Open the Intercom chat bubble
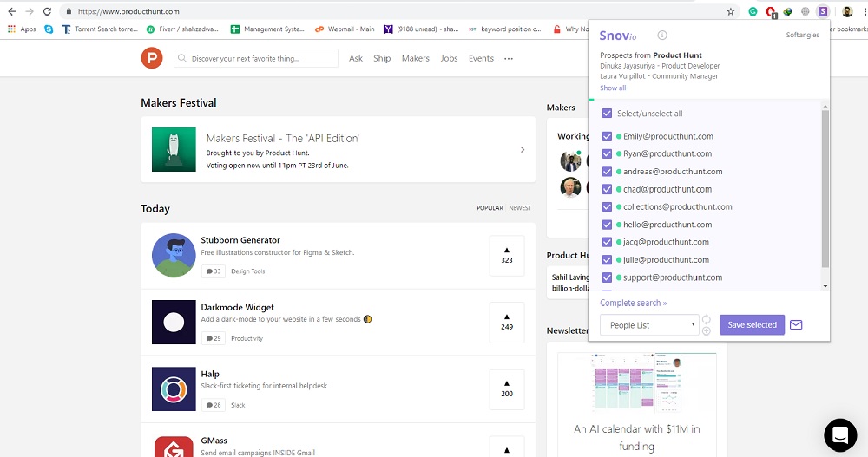Viewport: 868px width, 457px height. tap(840, 434)
